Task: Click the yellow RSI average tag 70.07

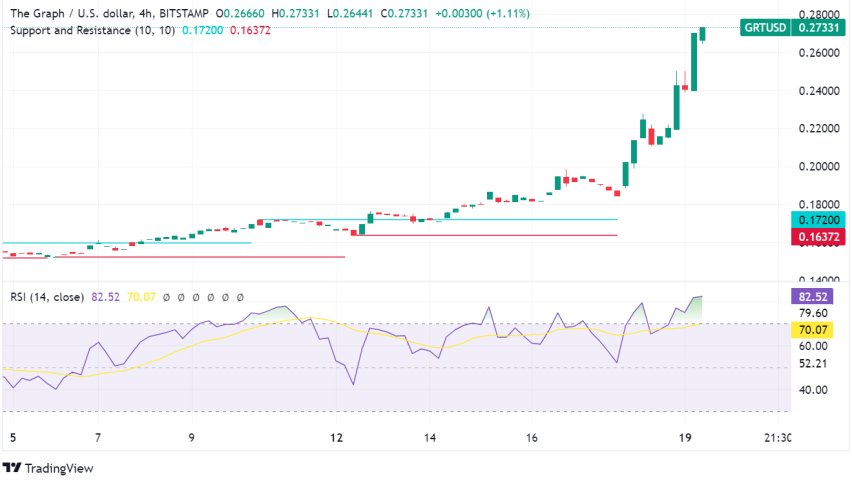Action: coord(812,330)
